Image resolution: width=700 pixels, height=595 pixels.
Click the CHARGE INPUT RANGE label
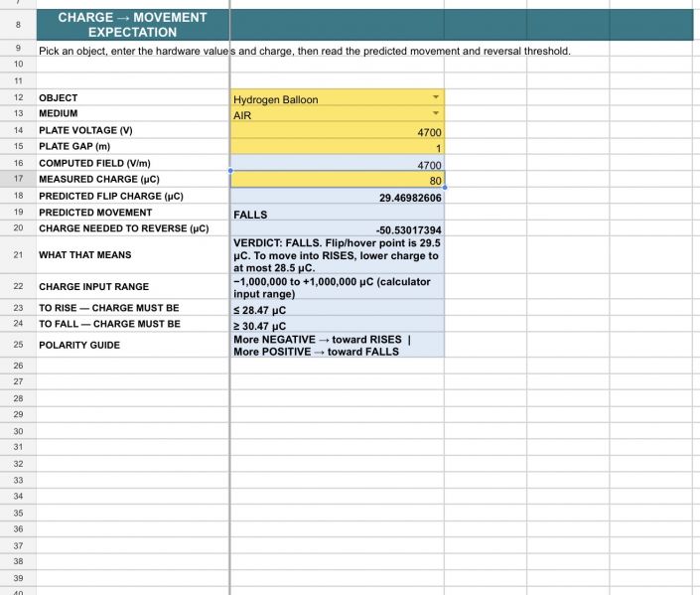pos(93,287)
